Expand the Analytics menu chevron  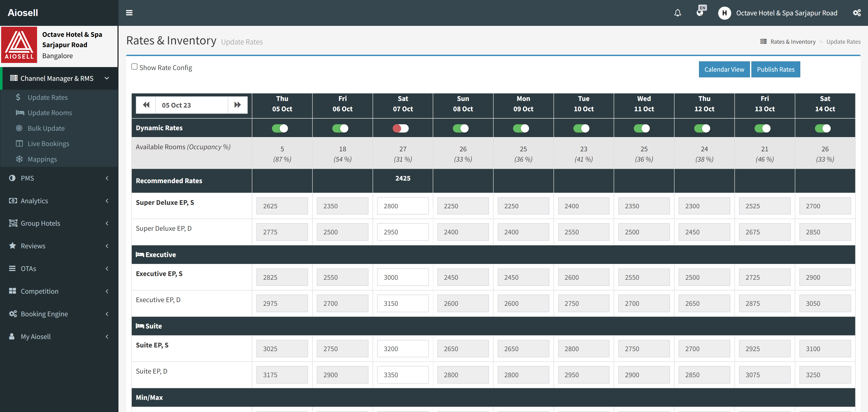[107, 201]
